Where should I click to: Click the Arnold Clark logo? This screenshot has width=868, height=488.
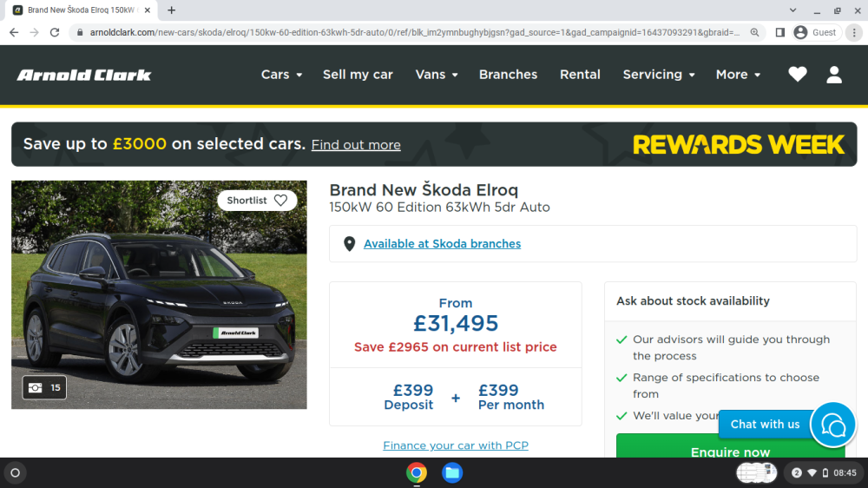click(x=83, y=75)
